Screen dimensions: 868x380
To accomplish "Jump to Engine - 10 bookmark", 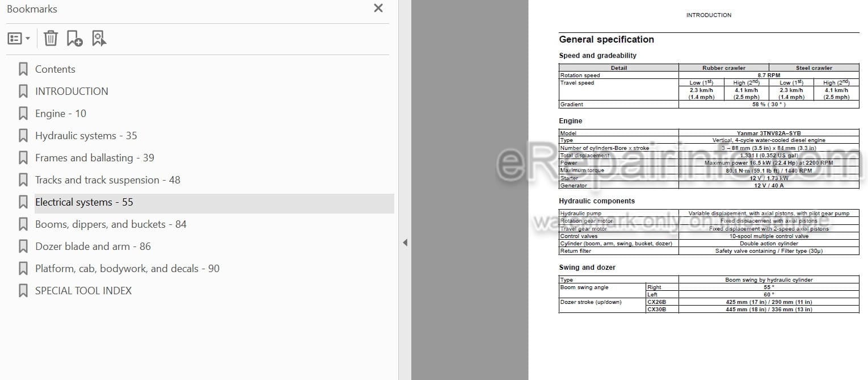I will tap(61, 114).
